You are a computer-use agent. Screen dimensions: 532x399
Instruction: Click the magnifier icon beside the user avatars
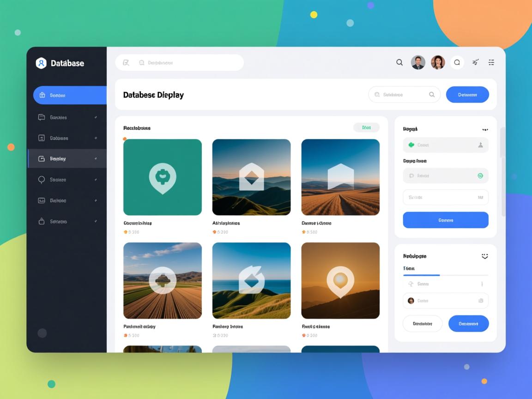[x=399, y=62]
